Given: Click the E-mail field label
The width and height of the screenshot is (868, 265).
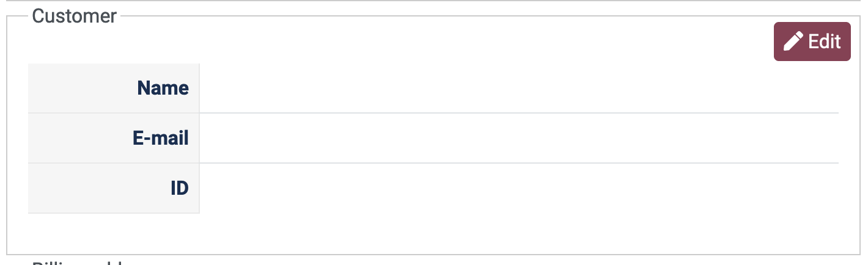Looking at the screenshot, I should [160, 139].
